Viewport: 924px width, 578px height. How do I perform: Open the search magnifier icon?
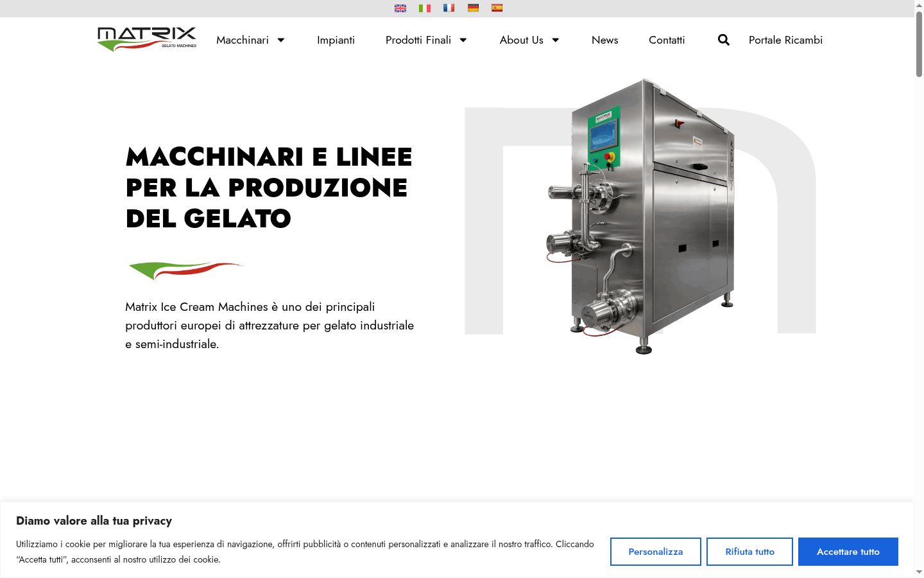(724, 40)
